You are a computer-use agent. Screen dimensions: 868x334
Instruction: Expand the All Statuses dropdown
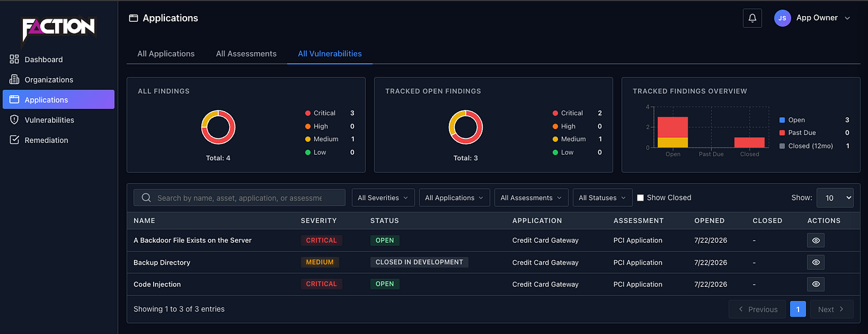pos(603,197)
